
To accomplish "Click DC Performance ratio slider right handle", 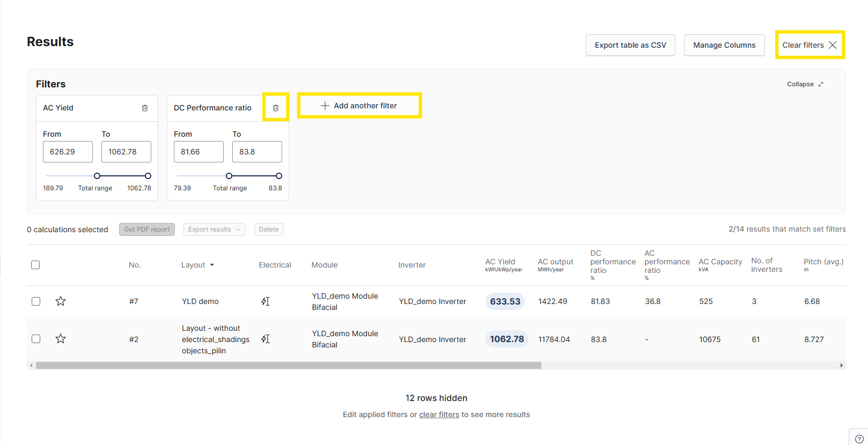I will pyautogui.click(x=279, y=176).
